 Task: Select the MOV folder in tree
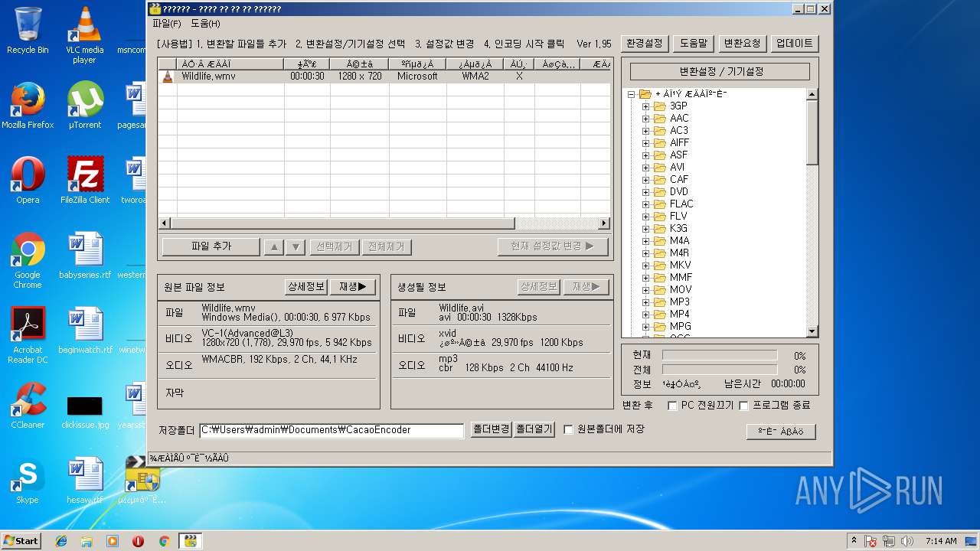681,290
